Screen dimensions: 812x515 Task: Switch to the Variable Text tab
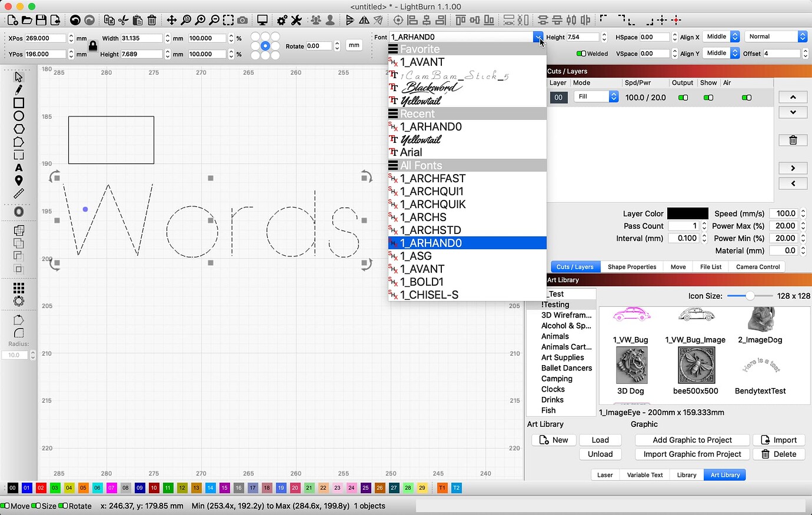point(644,474)
